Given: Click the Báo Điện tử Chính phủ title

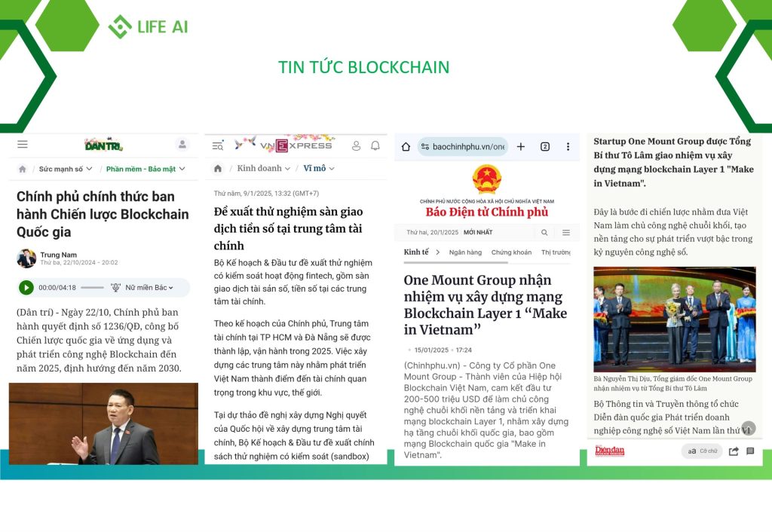Looking at the screenshot, I should (487, 212).
